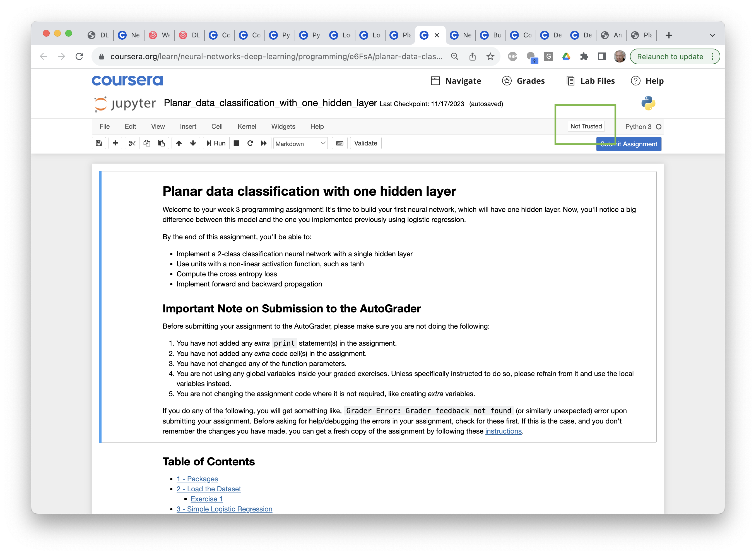Save the notebook with the floppy disk icon
The image size is (756, 555).
(99, 143)
